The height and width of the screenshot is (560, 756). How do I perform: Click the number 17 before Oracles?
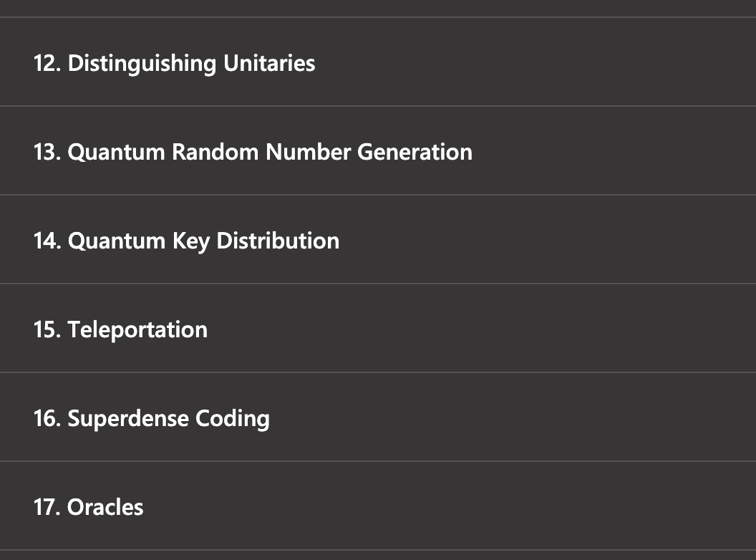pyautogui.click(x=46, y=507)
